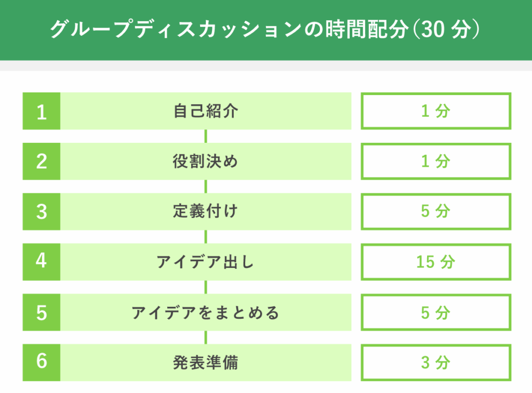The image size is (532, 393).
Task: Select the 発表準備 step bar
Action: click(x=206, y=362)
